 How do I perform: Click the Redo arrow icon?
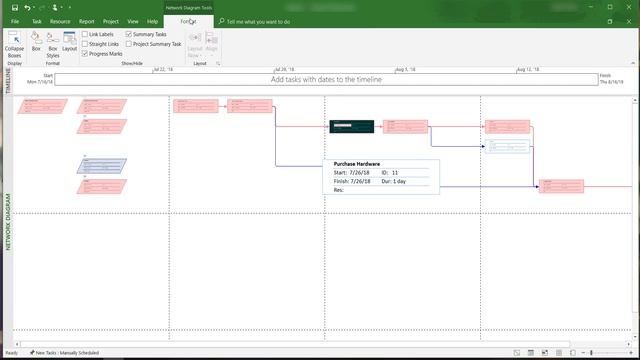42,7
